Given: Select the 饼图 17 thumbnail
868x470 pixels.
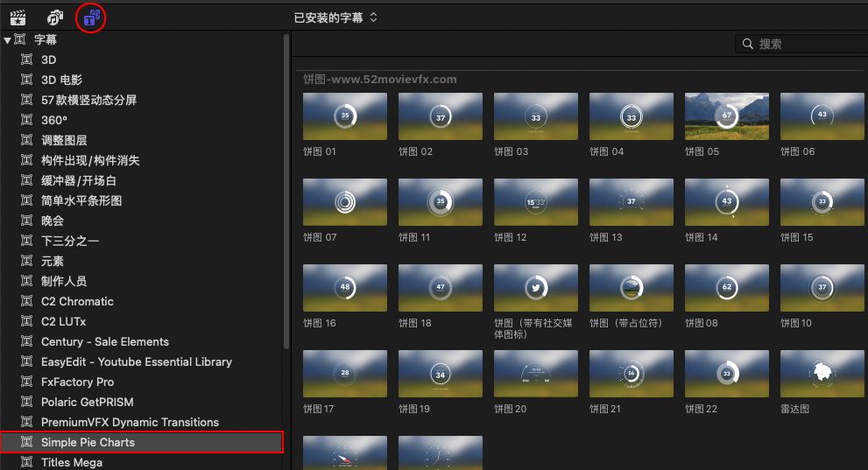Looking at the screenshot, I should [x=345, y=373].
